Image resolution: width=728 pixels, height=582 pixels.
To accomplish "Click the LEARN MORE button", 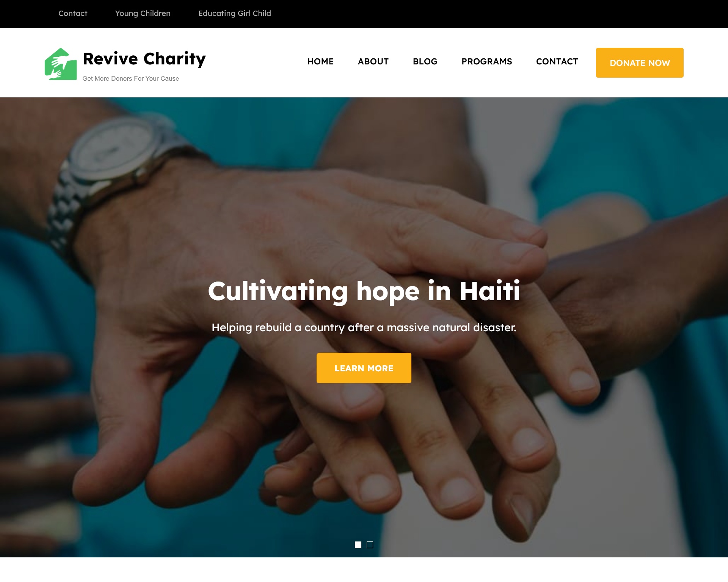I will (x=364, y=368).
